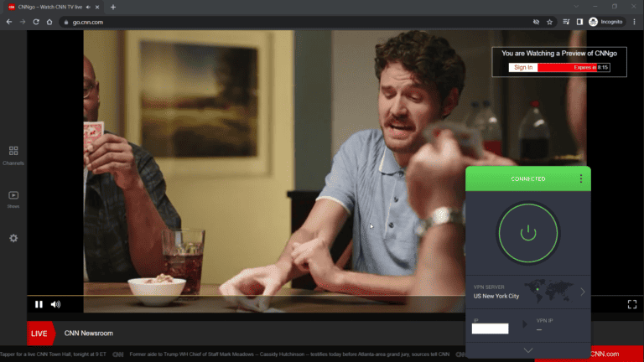Click CNN Newsroom program title
This screenshot has width=644, height=362.
(x=88, y=334)
